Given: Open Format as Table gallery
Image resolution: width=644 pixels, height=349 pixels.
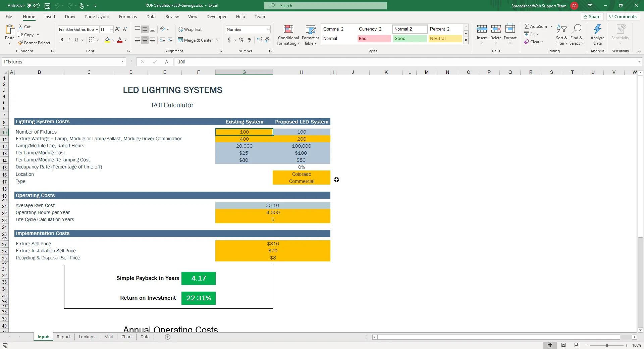Looking at the screenshot, I should point(310,35).
